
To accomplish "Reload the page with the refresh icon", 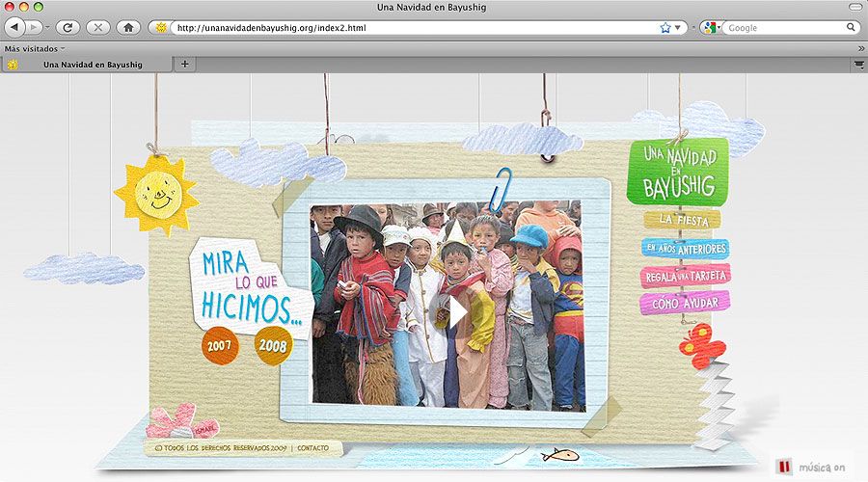I will [x=68, y=27].
